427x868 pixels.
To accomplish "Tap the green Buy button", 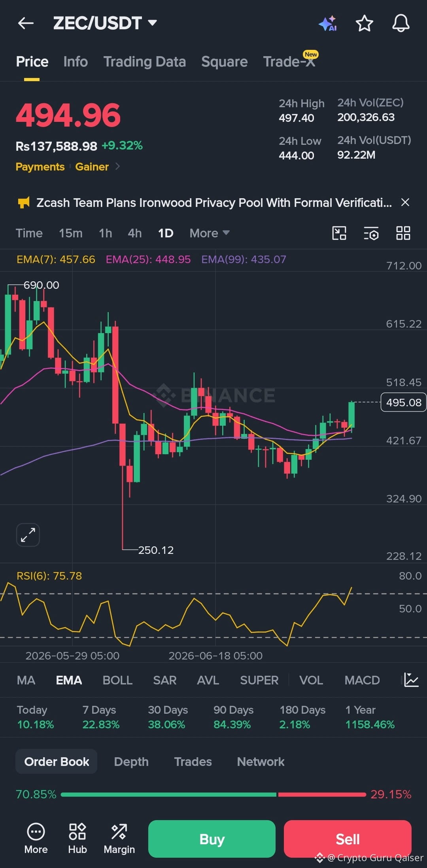I will pos(212,839).
